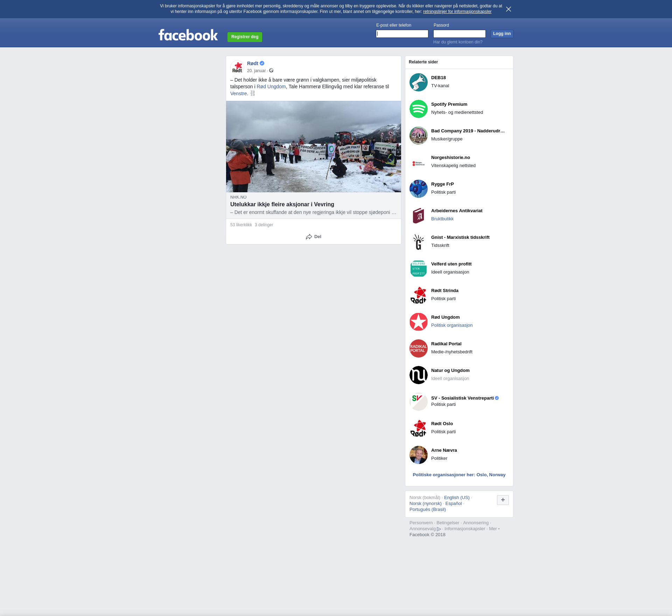Open the retningslinjer for informasjonskapsler link
This screenshot has height=616, width=672.
click(x=457, y=12)
